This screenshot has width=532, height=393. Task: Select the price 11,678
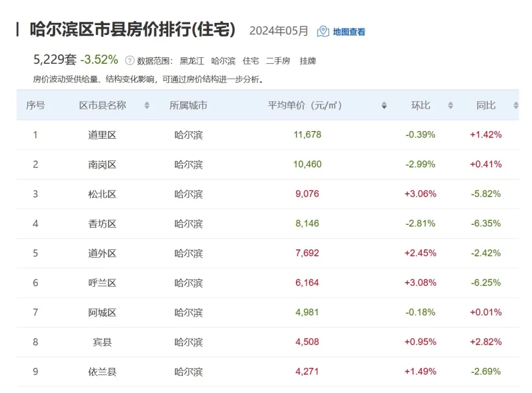[308, 135]
